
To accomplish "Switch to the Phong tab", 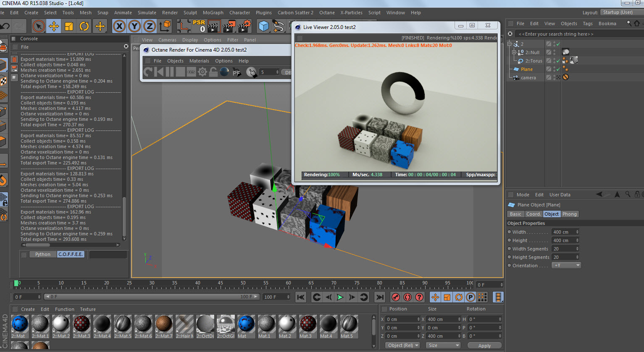I will 570,214.
